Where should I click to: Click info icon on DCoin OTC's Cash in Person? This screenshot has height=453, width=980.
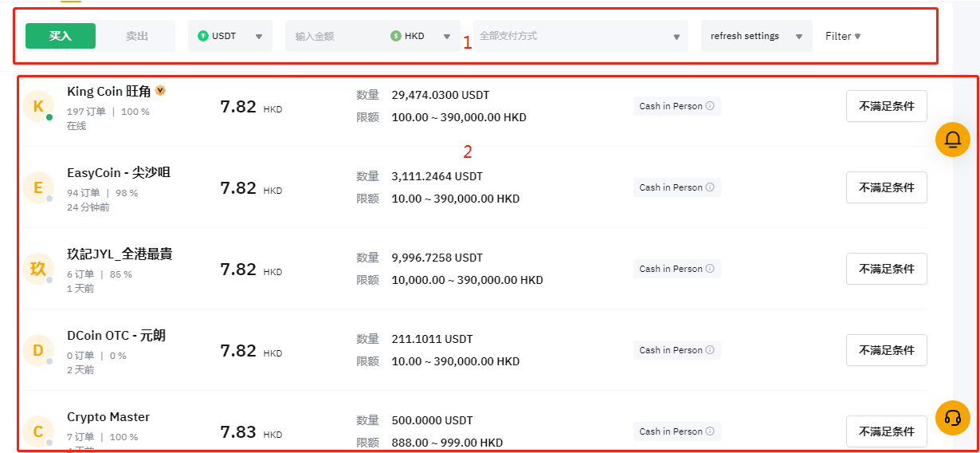(x=710, y=350)
